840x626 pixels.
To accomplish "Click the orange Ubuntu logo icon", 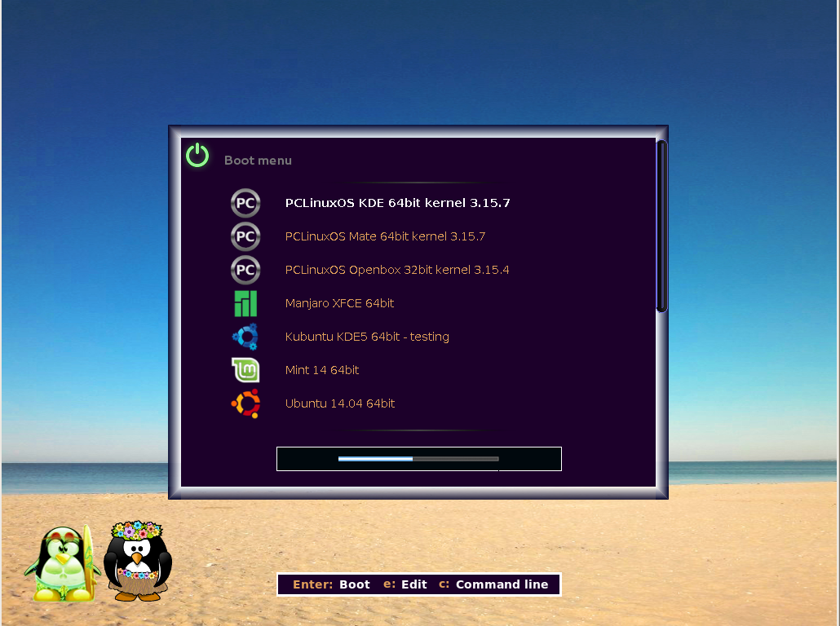I will point(245,403).
